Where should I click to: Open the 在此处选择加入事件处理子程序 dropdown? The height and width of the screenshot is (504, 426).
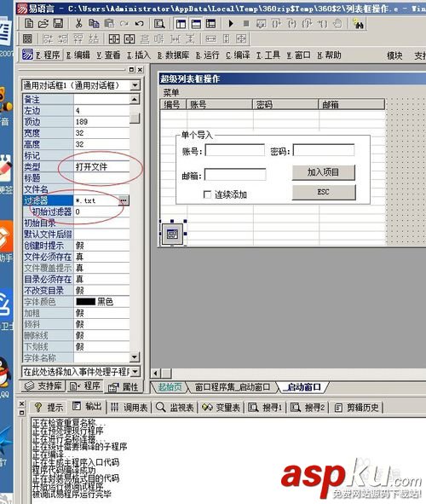[x=135, y=372]
